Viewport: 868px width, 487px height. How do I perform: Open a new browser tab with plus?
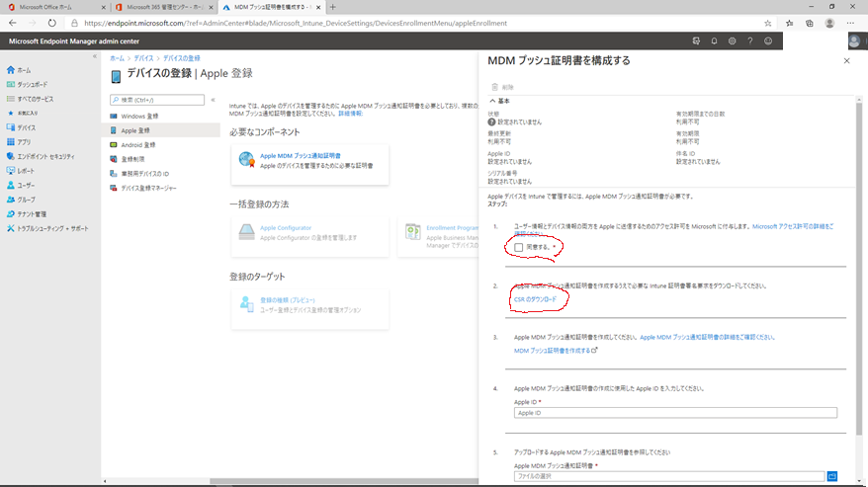click(x=333, y=7)
